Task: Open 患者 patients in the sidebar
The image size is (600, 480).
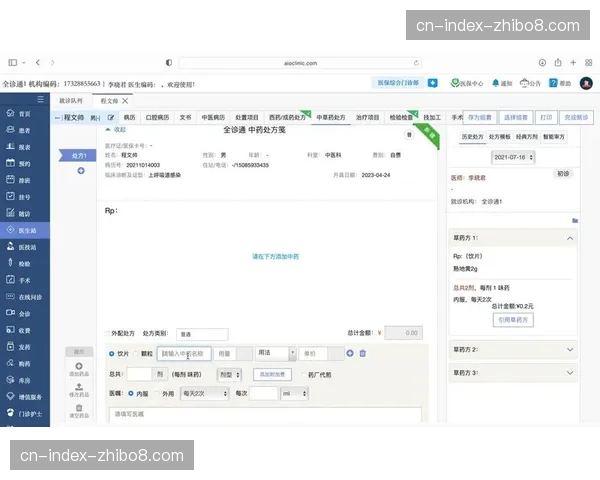Action: coord(25,130)
